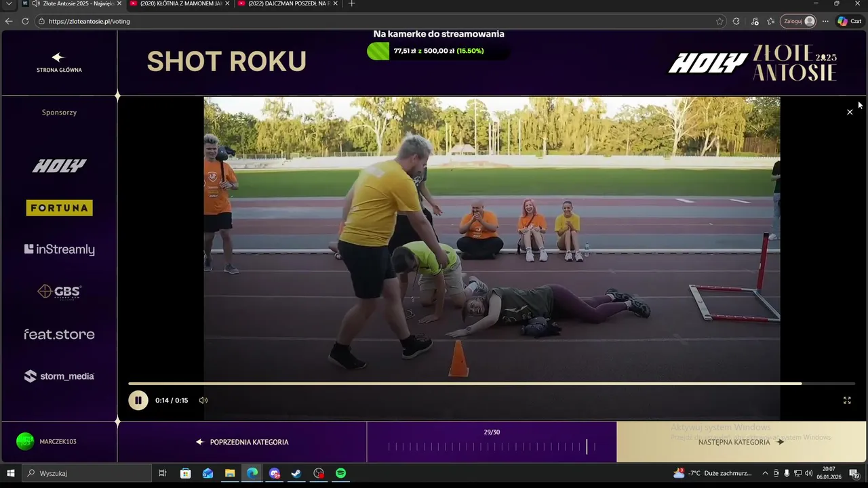Open Spotify from the taskbar
Image resolution: width=868 pixels, height=488 pixels.
[x=340, y=473]
